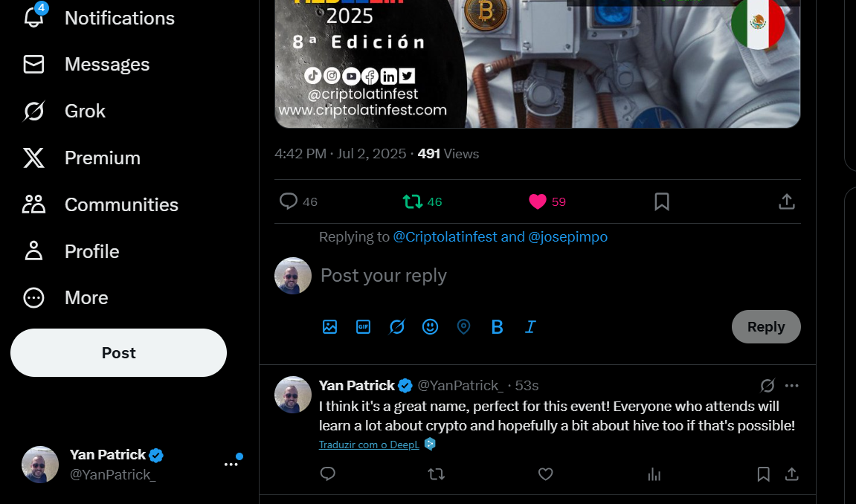Click the white Post button
The image size is (856, 504).
coord(118,353)
